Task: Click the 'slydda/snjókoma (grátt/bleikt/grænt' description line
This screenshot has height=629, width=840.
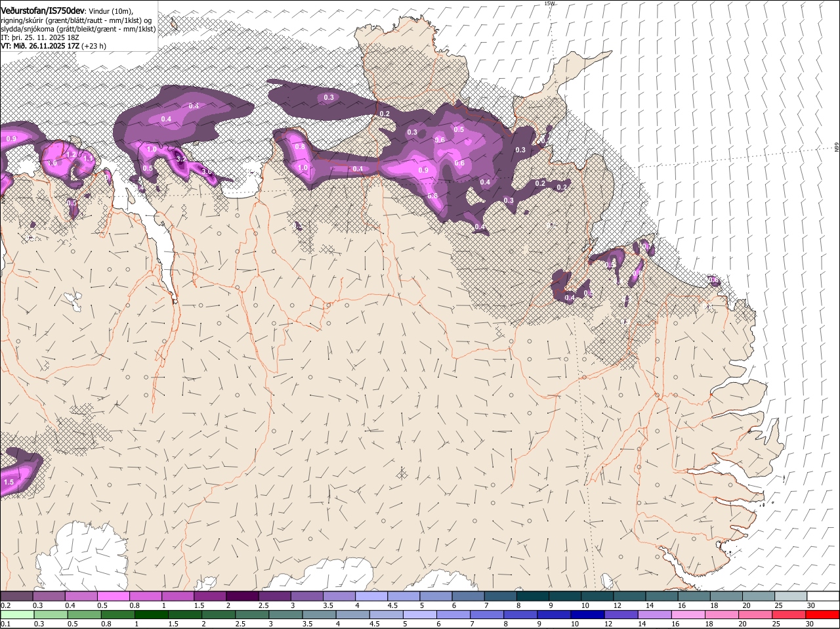Action: [x=78, y=28]
